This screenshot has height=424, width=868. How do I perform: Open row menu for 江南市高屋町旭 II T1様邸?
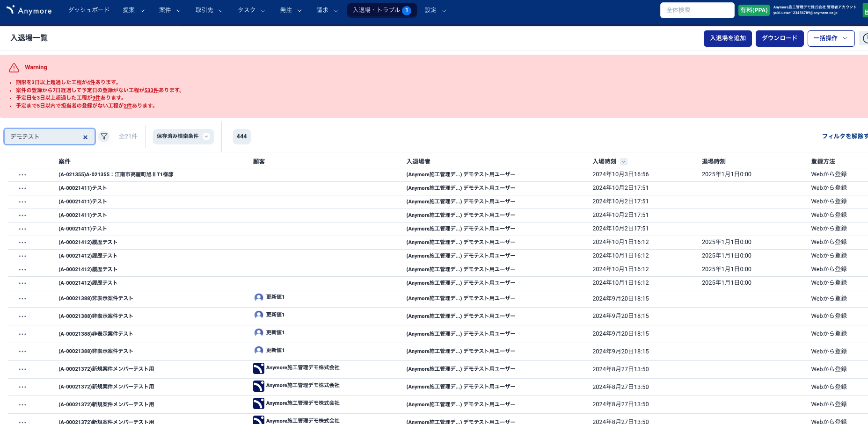pyautogui.click(x=22, y=175)
